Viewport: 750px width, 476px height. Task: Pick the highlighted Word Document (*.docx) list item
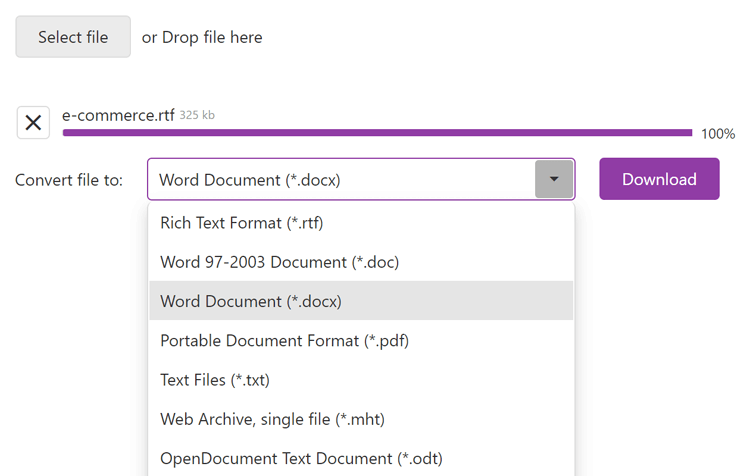pyautogui.click(x=250, y=301)
